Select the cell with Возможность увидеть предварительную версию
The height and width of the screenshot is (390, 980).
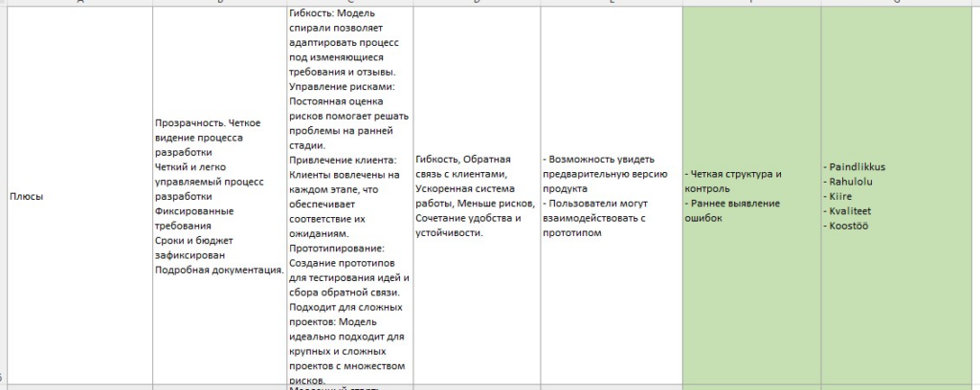[x=612, y=196]
